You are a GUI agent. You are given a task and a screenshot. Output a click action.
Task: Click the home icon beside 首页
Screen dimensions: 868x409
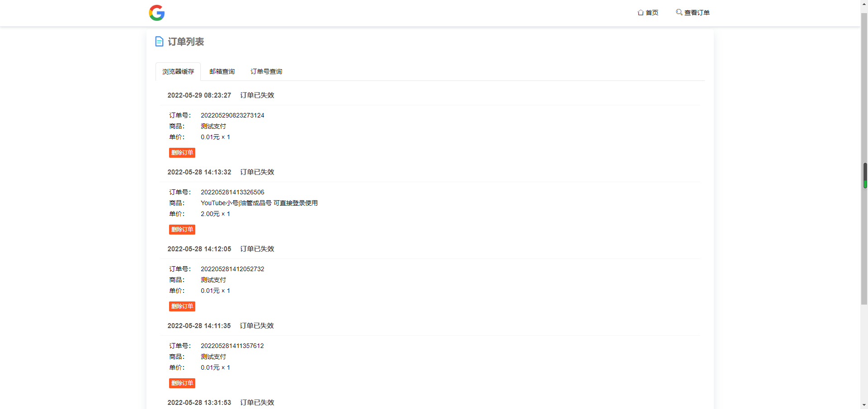tap(641, 13)
